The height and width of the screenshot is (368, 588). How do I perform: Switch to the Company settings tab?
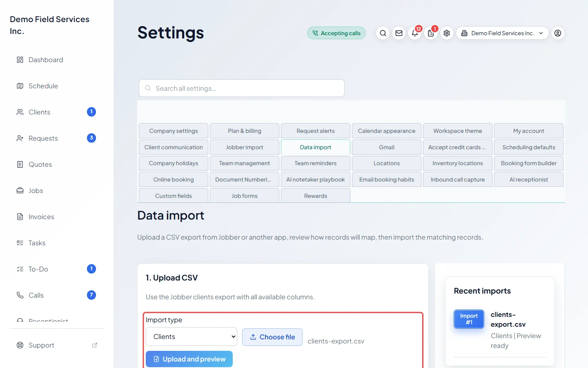[174, 131]
